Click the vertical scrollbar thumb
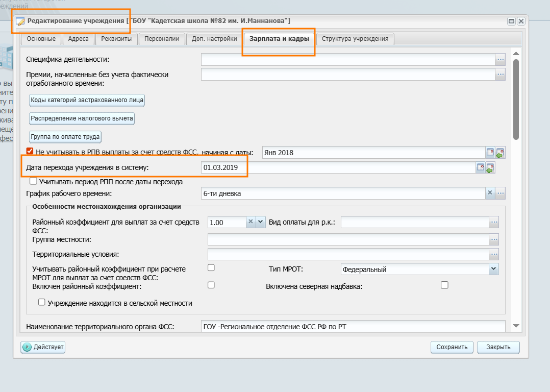Viewport: 550px width, 392px height. click(x=516, y=97)
